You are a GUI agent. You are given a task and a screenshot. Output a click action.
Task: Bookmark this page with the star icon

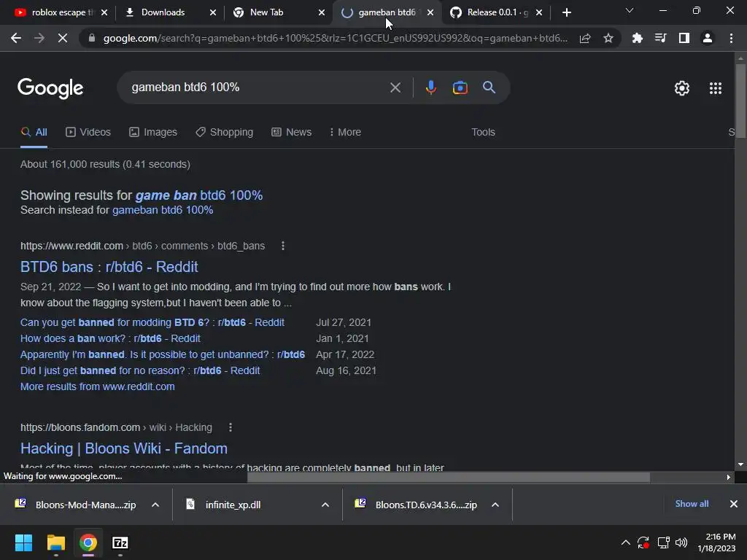click(x=608, y=38)
